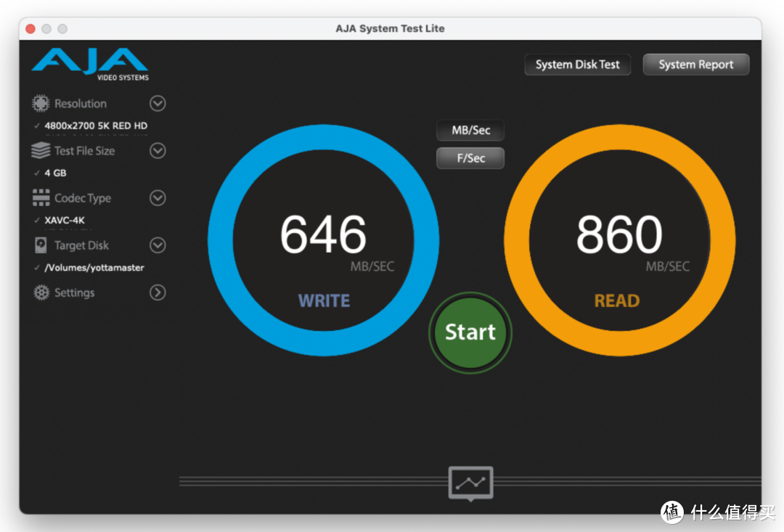Open the graph view icon at bottom
This screenshot has height=532, width=784.
point(470,483)
